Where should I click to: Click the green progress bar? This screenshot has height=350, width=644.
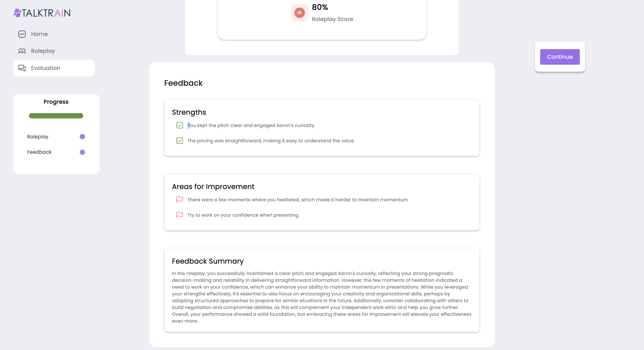[56, 116]
